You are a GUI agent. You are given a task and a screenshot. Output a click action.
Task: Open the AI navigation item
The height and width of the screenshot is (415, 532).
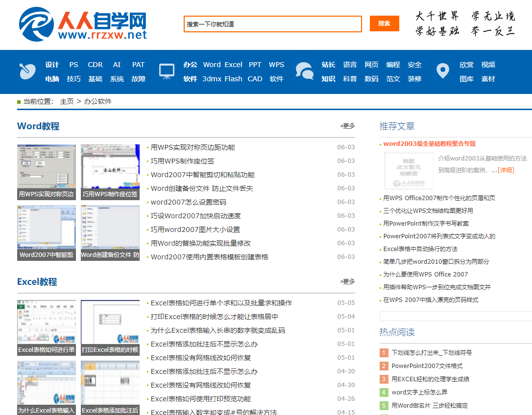click(117, 65)
